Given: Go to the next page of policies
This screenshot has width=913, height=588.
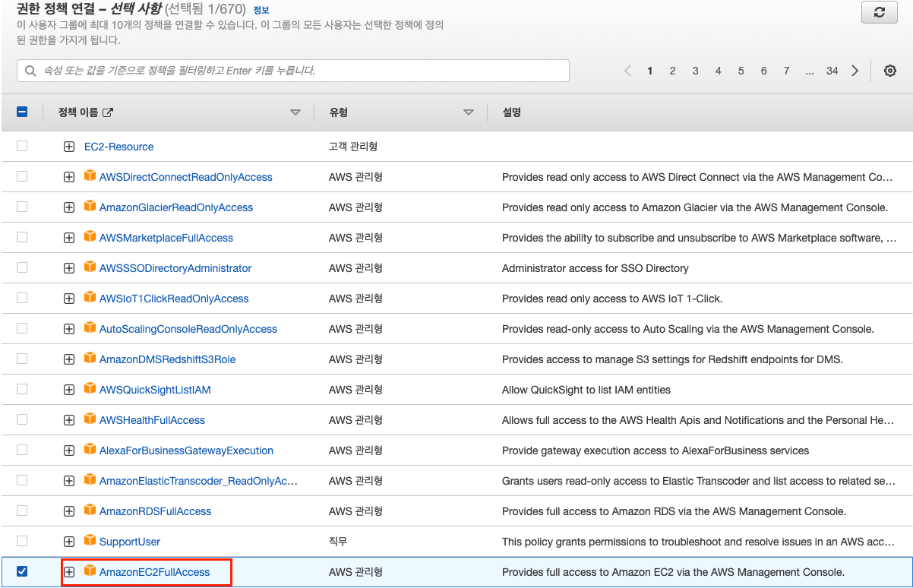Looking at the screenshot, I should 855,71.
